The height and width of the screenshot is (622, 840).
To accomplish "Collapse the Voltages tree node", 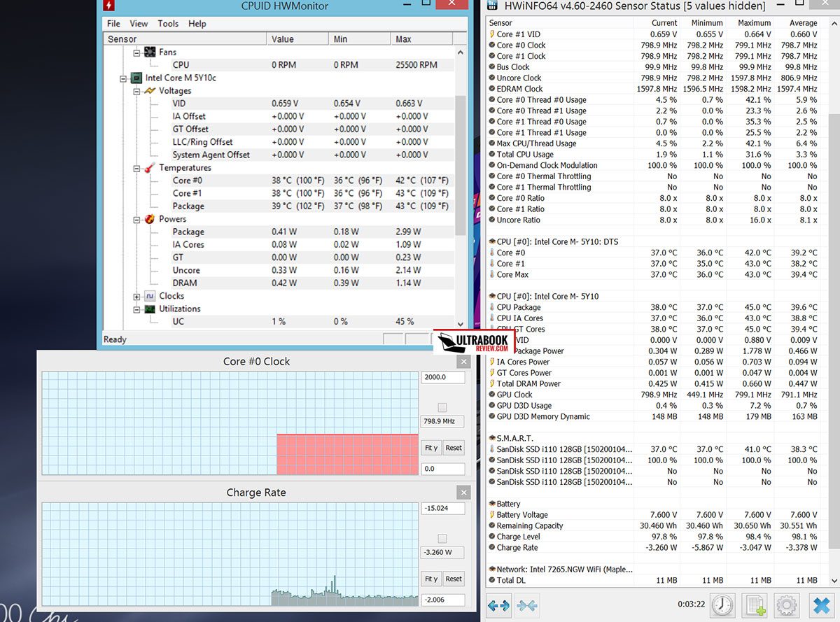I will [x=136, y=91].
